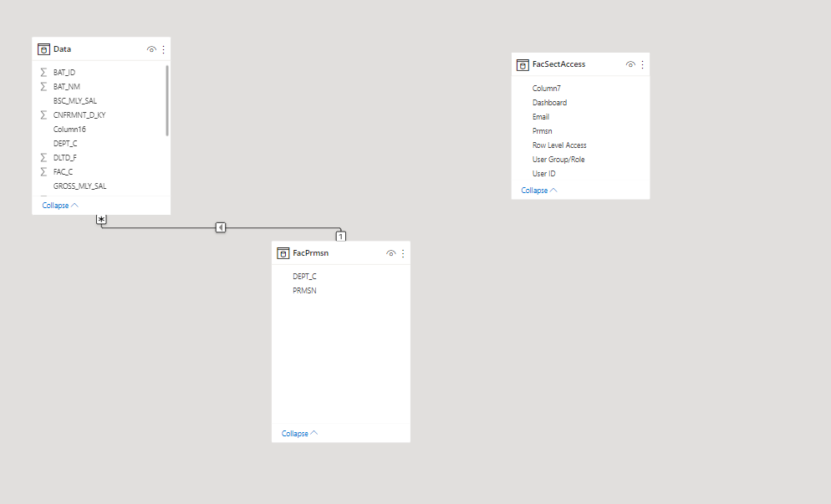
Task: Click sigma icon beside BAT_ID
Action: click(x=44, y=72)
